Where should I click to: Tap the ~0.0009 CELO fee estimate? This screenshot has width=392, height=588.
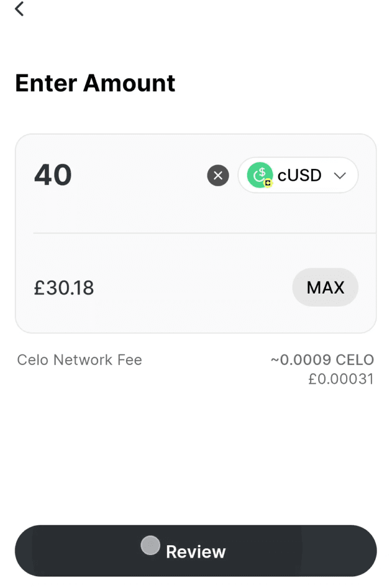pos(322,360)
